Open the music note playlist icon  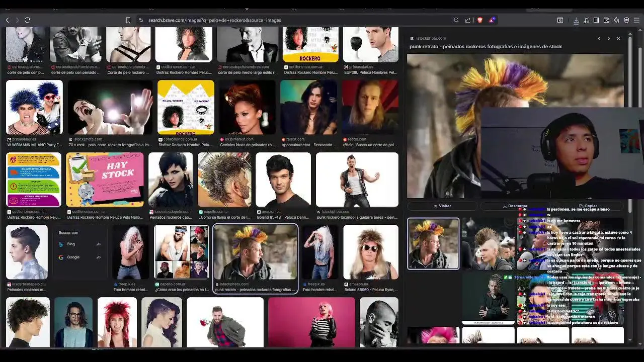[x=587, y=20]
